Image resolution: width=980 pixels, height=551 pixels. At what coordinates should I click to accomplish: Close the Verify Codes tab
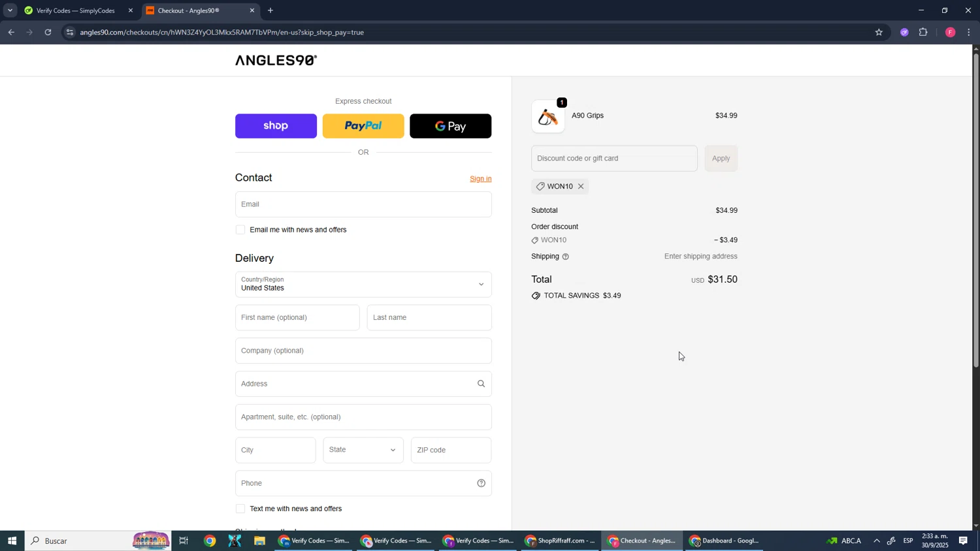130,10
